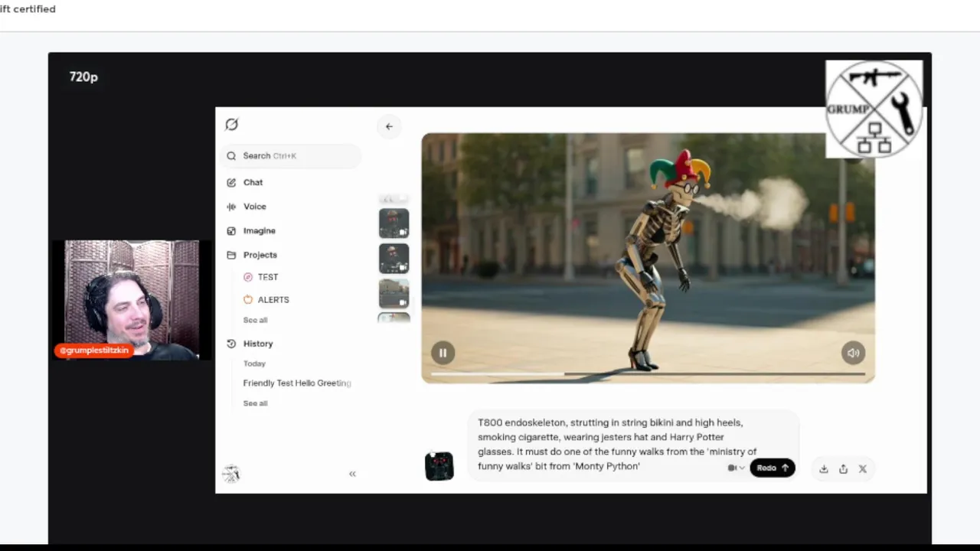Click the Today history label
This screenshot has width=980, height=551.
[x=254, y=364]
